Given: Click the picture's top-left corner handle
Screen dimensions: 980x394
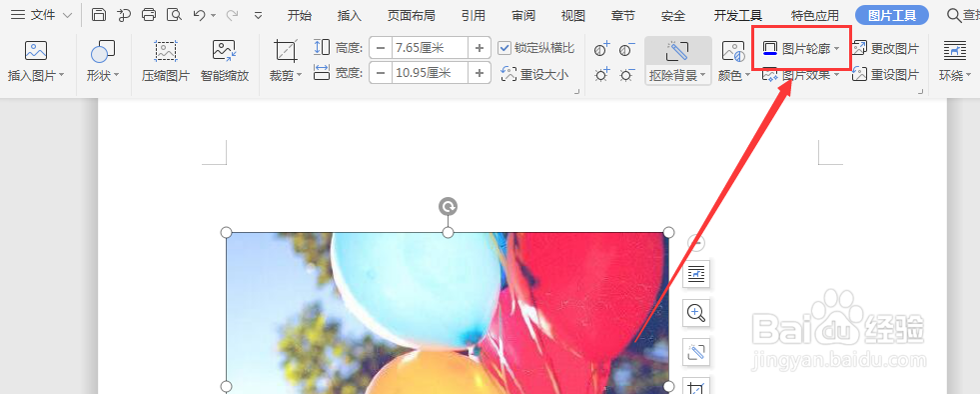Looking at the screenshot, I should click(x=226, y=233).
